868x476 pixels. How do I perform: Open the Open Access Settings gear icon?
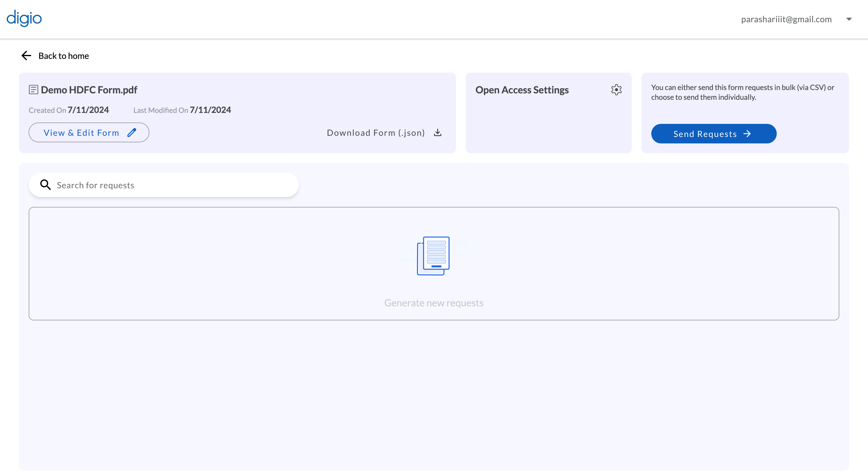click(x=616, y=90)
